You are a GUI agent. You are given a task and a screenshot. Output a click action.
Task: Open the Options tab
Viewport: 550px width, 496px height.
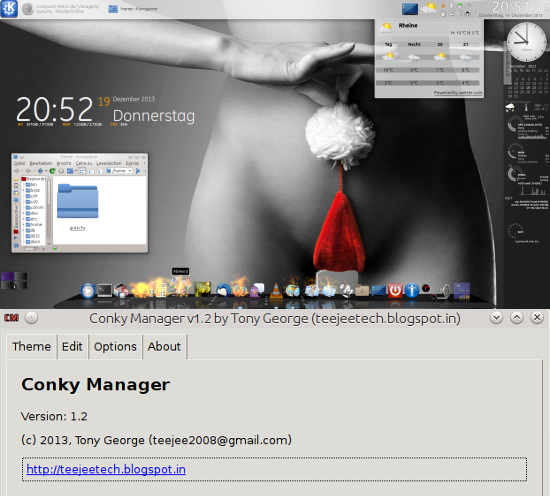tap(115, 347)
